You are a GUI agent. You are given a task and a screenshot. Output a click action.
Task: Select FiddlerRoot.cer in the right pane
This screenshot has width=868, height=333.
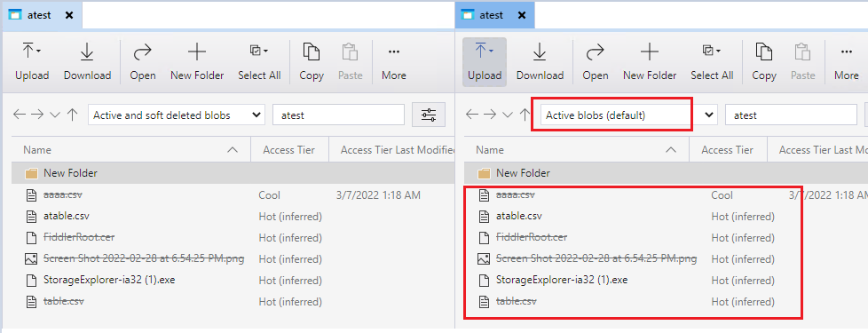[x=667, y=237]
